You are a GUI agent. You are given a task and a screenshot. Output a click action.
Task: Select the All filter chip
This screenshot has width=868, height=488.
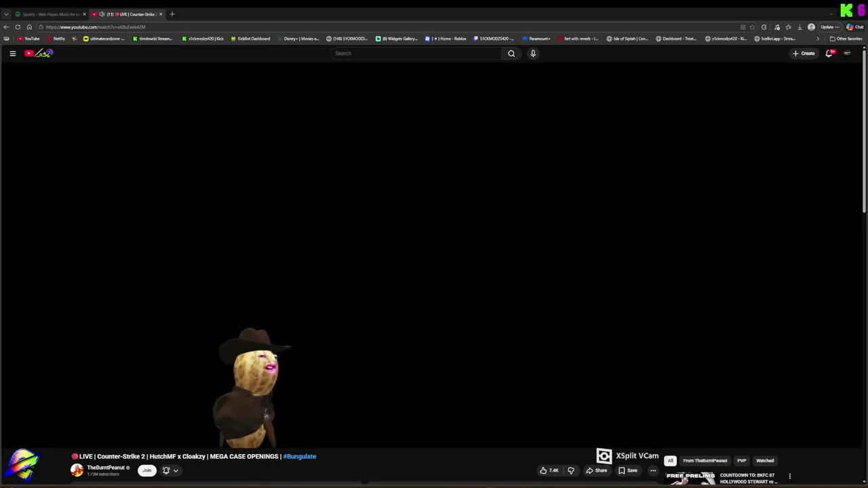click(x=670, y=461)
